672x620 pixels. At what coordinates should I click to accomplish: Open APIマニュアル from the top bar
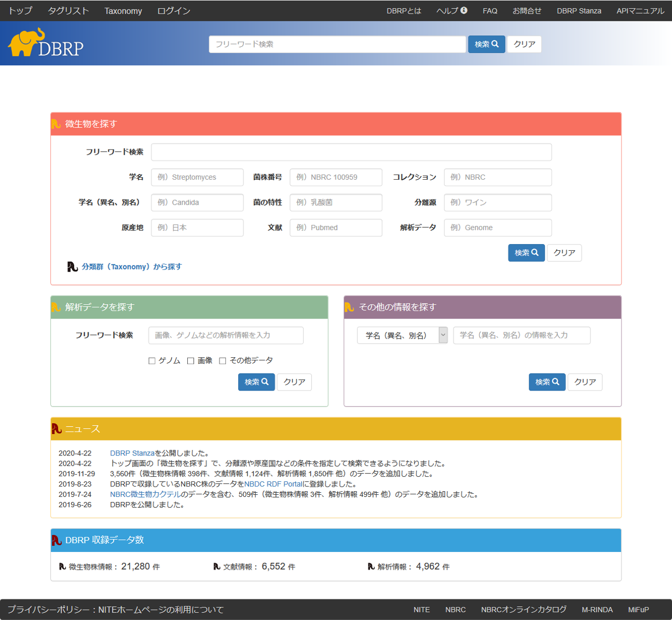640,10
